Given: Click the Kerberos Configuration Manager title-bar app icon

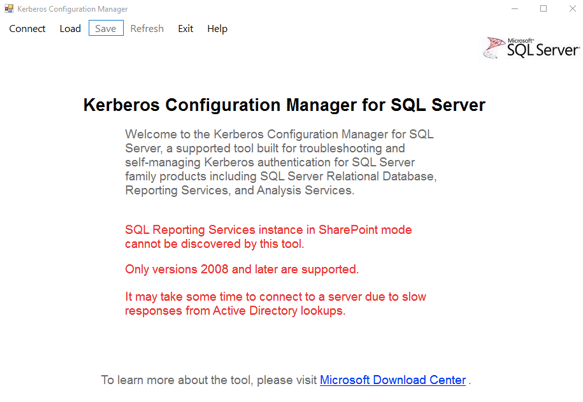Looking at the screenshot, I should (x=9, y=9).
